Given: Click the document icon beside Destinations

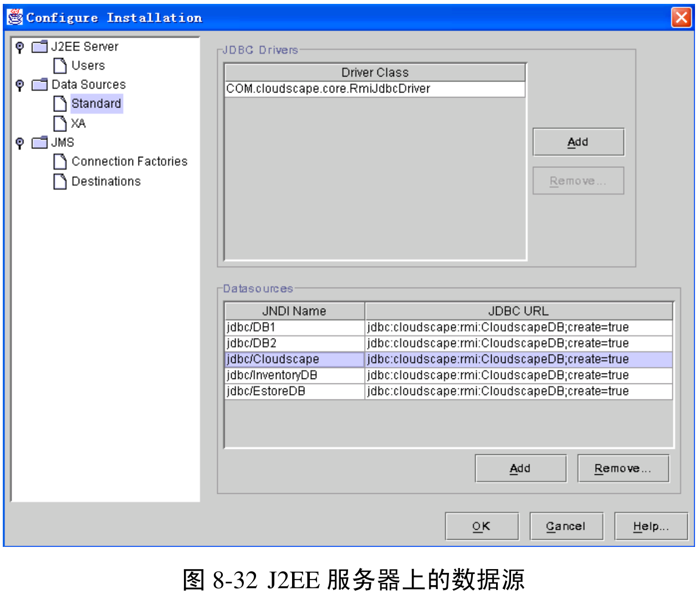Looking at the screenshot, I should (x=60, y=181).
